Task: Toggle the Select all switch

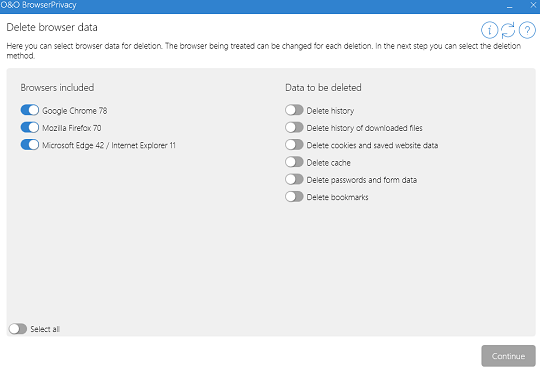Action: click(x=18, y=329)
